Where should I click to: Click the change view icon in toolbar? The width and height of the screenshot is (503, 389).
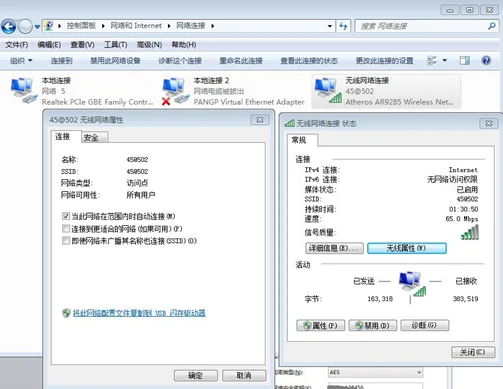pyautogui.click(x=432, y=60)
